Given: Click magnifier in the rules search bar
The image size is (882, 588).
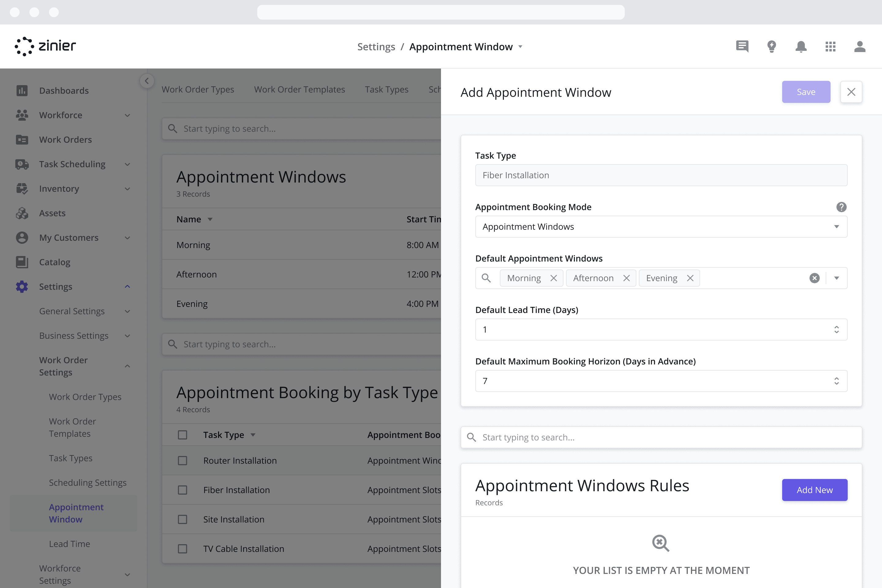Looking at the screenshot, I should click(x=471, y=437).
